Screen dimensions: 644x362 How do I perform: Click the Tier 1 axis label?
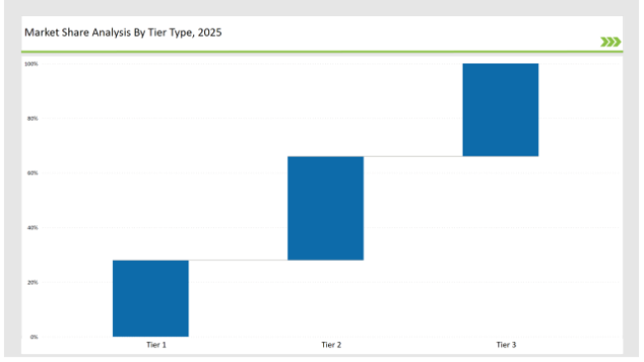tap(157, 345)
